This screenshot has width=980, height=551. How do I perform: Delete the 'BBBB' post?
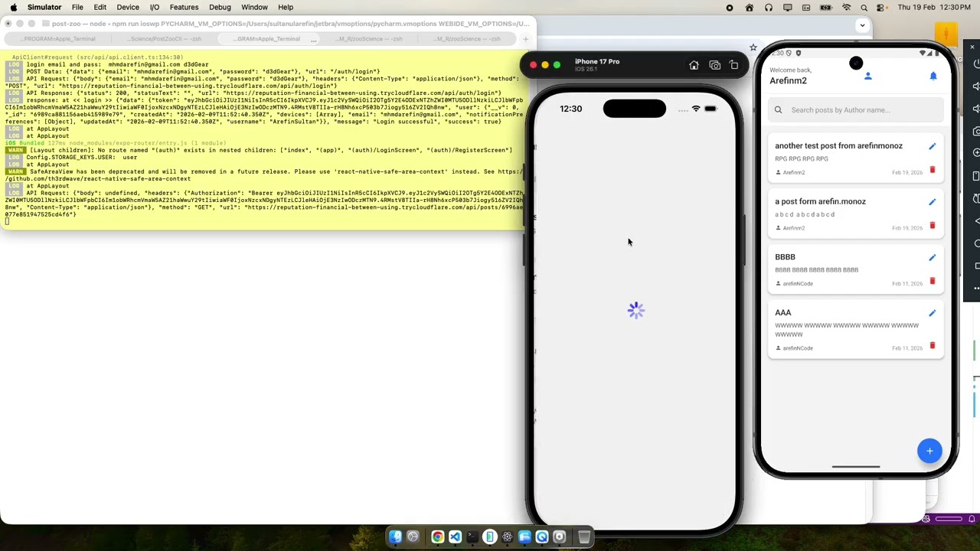[x=932, y=281]
